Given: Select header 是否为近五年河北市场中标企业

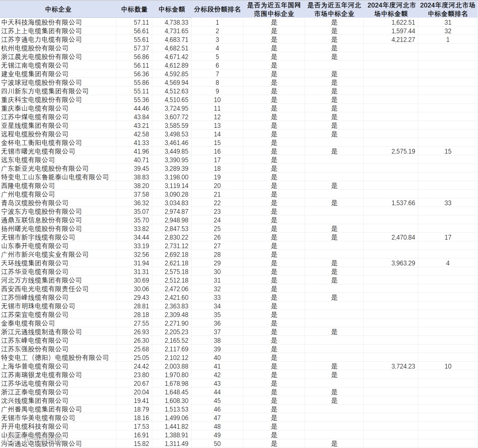Looking at the screenshot, I should [334, 9].
